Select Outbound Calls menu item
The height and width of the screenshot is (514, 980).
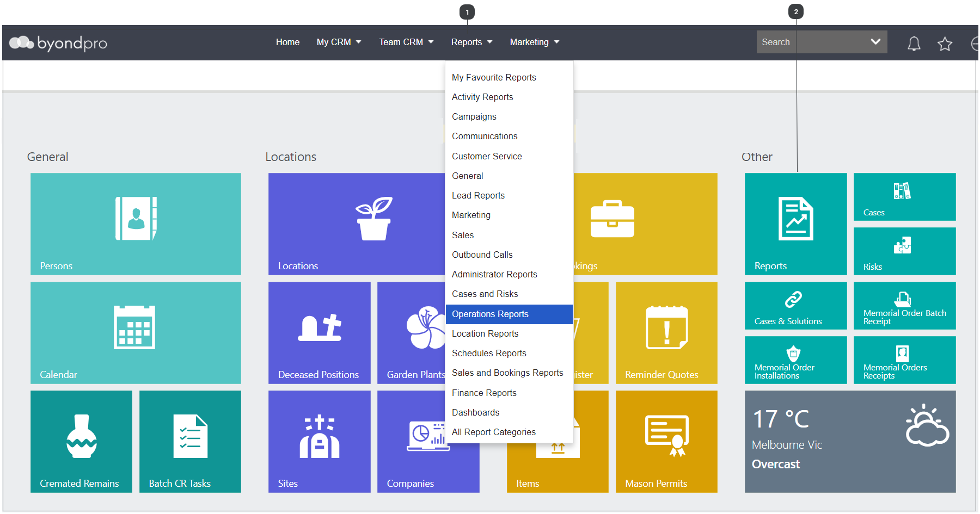(509, 255)
